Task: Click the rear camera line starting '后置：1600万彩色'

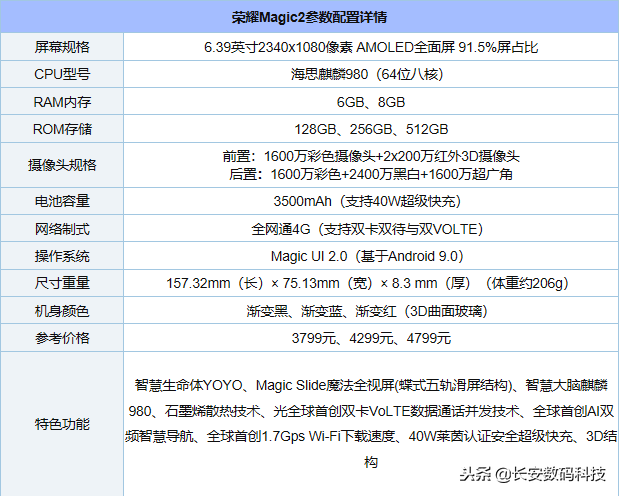Action: coord(371,174)
